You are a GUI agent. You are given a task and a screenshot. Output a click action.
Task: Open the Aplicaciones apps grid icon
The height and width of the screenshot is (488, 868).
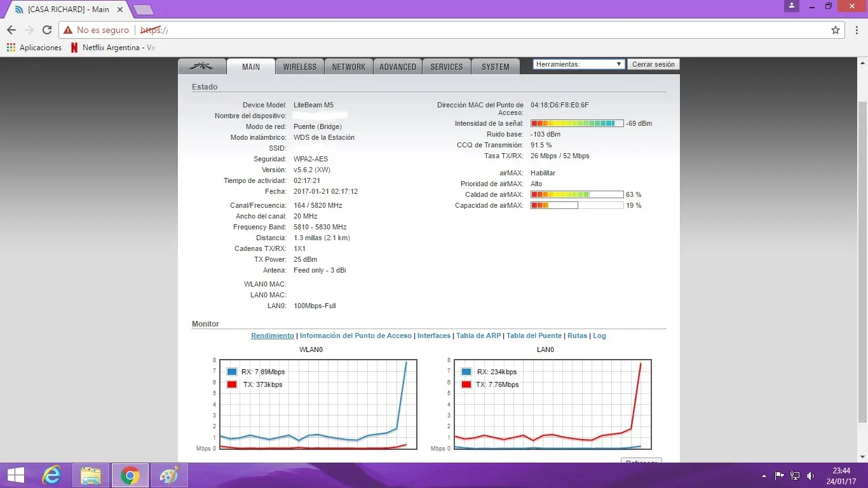click(x=11, y=48)
